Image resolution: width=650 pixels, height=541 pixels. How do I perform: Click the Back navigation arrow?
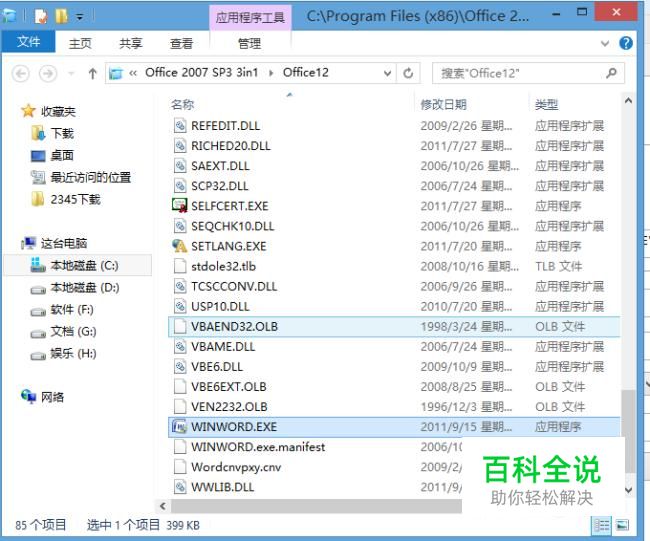(x=21, y=74)
